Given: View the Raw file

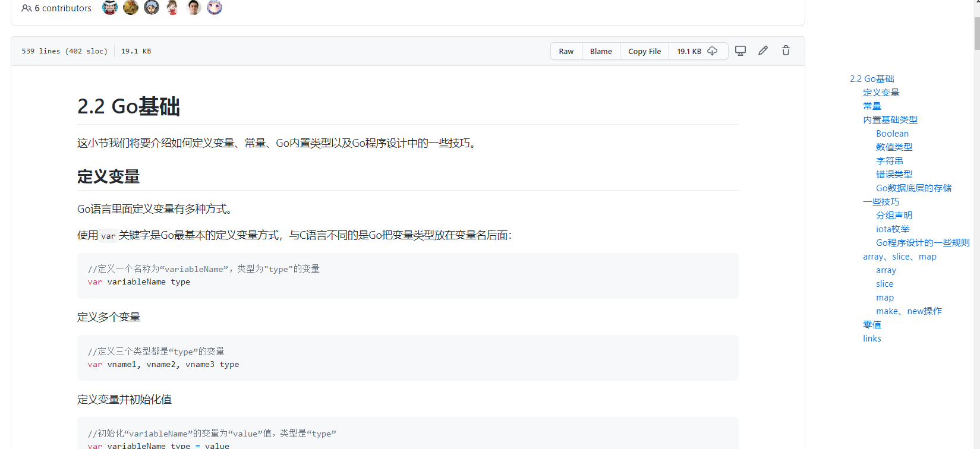Looking at the screenshot, I should point(566,52).
